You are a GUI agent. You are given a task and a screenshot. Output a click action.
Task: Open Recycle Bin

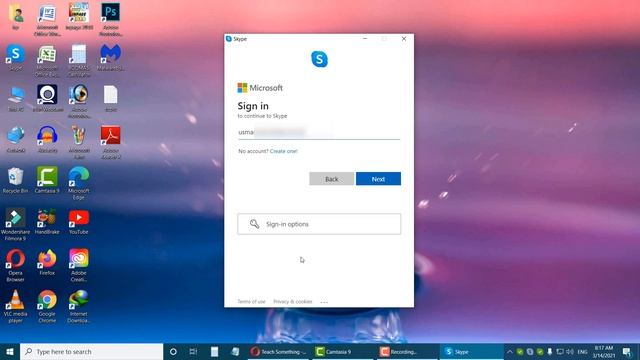pyautogui.click(x=16, y=180)
